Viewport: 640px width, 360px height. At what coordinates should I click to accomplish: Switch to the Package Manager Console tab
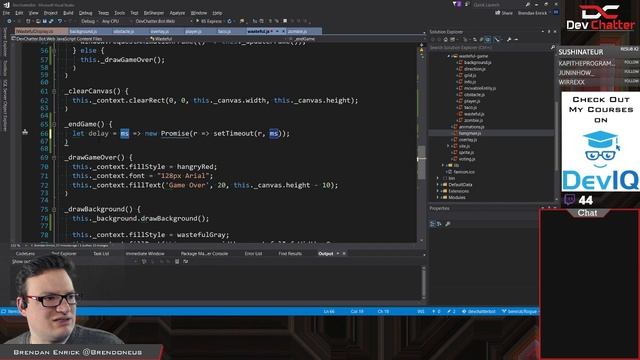pos(204,254)
